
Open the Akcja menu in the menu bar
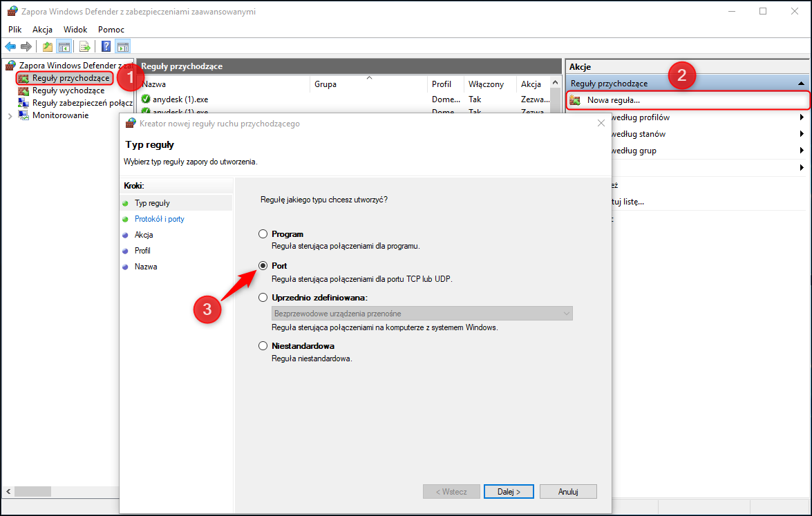(x=42, y=30)
